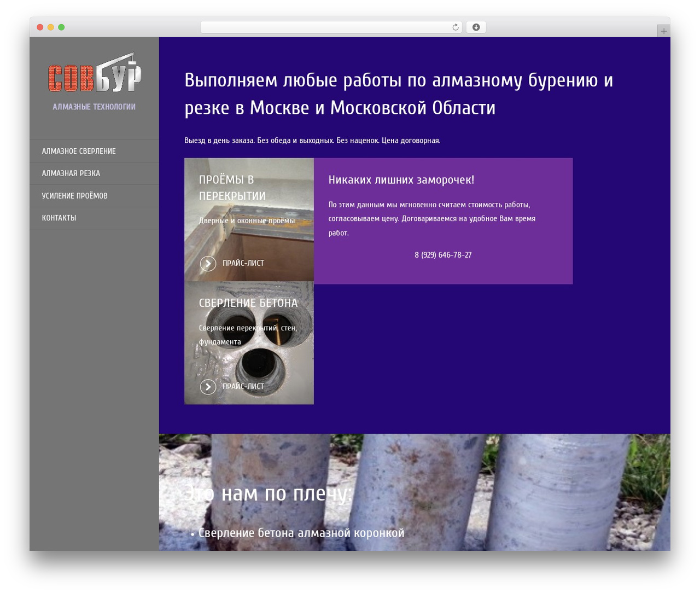The image size is (700, 593).
Task: Click the Дверные и оконные проёмы caption
Action: 247,220
